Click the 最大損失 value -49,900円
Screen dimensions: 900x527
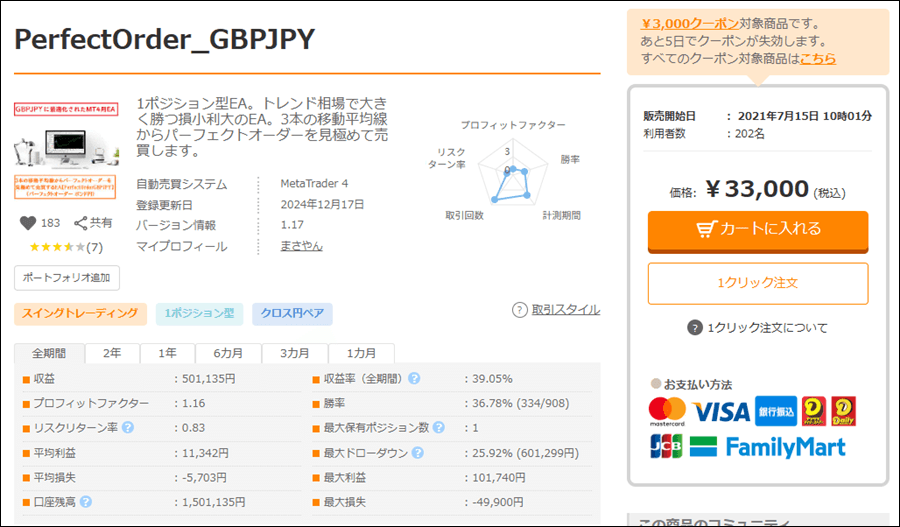tap(498, 502)
